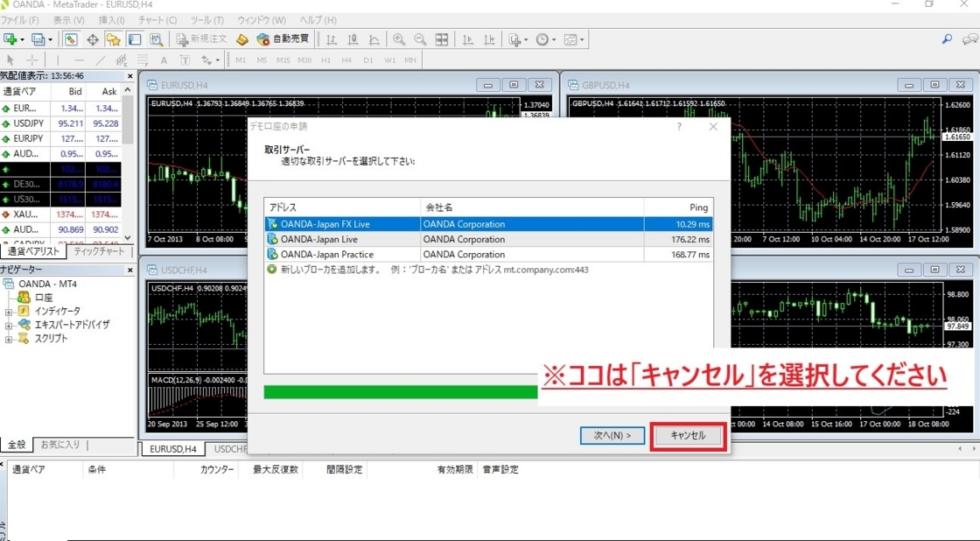Toggle the Market Watch window icon
980x541 pixels.
pos(71,39)
